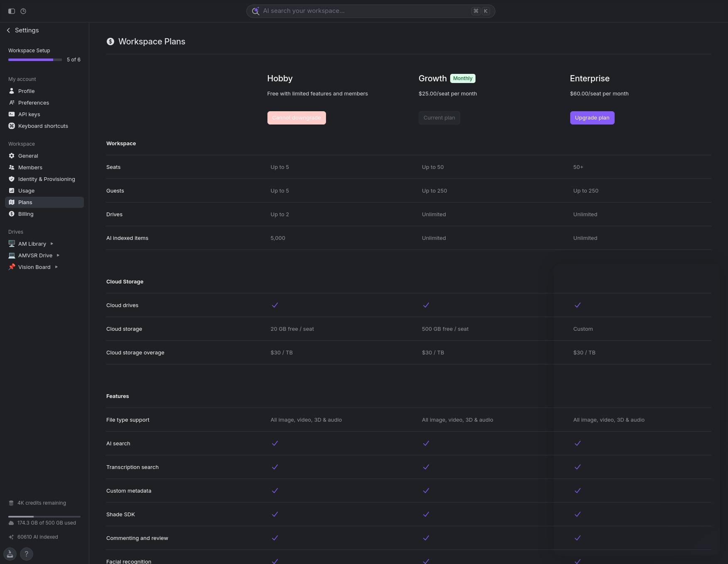Expand the AMVSR Drive tree arrow
This screenshot has width=728, height=564.
58,255
